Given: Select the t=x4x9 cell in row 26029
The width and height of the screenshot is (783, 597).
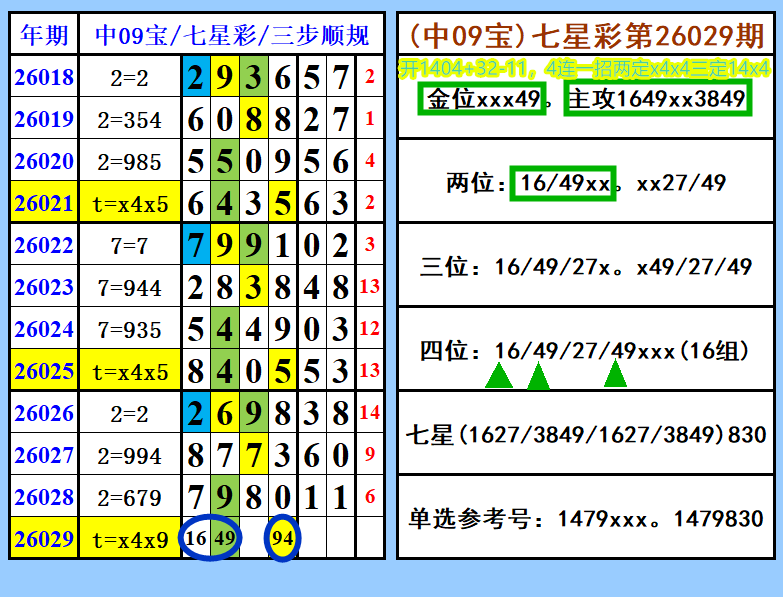Looking at the screenshot, I should coord(130,540).
